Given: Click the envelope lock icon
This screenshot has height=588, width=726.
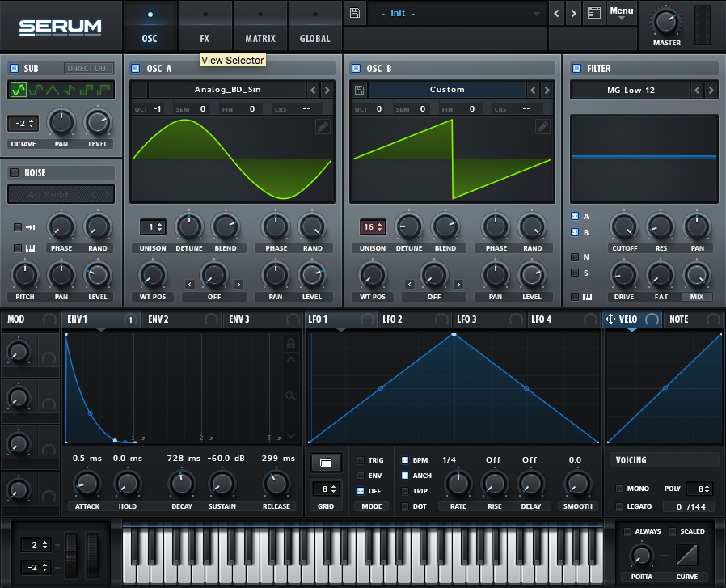Looking at the screenshot, I should click(x=291, y=343).
